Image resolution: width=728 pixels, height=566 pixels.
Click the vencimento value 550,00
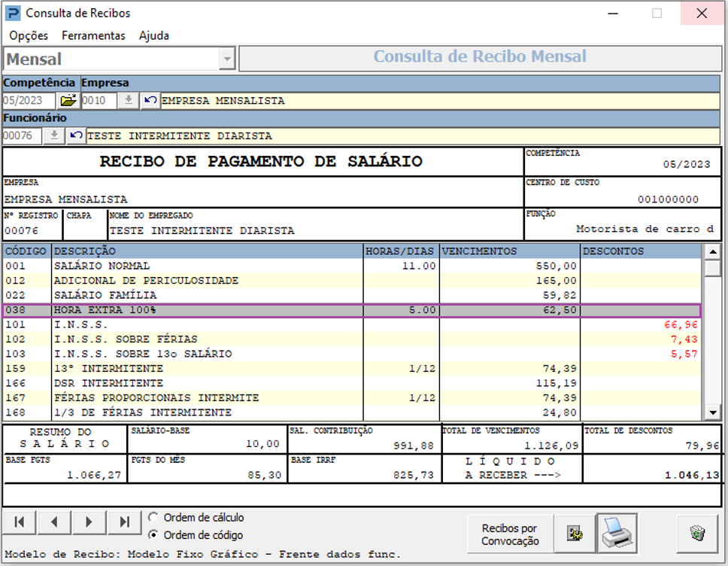point(557,266)
